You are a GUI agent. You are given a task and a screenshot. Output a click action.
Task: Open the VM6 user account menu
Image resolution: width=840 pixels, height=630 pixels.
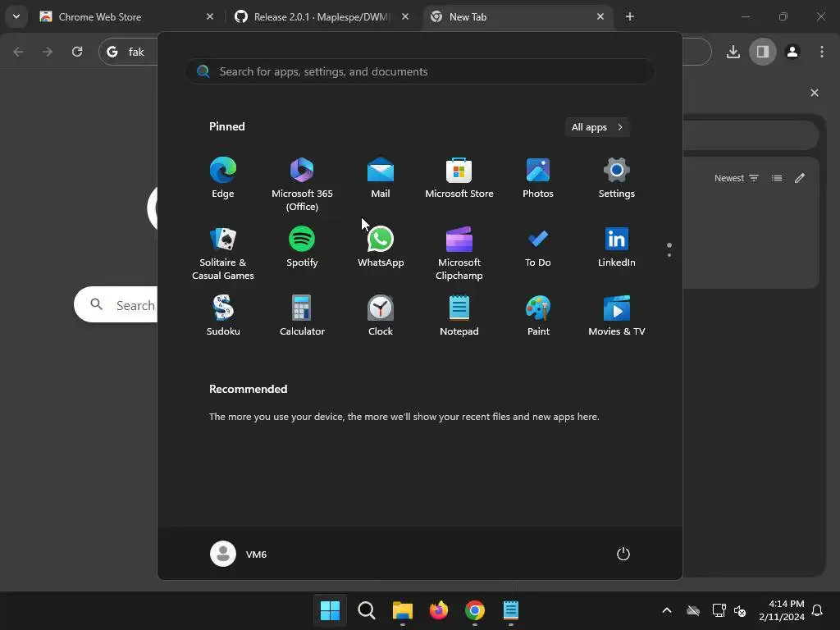[239, 554]
